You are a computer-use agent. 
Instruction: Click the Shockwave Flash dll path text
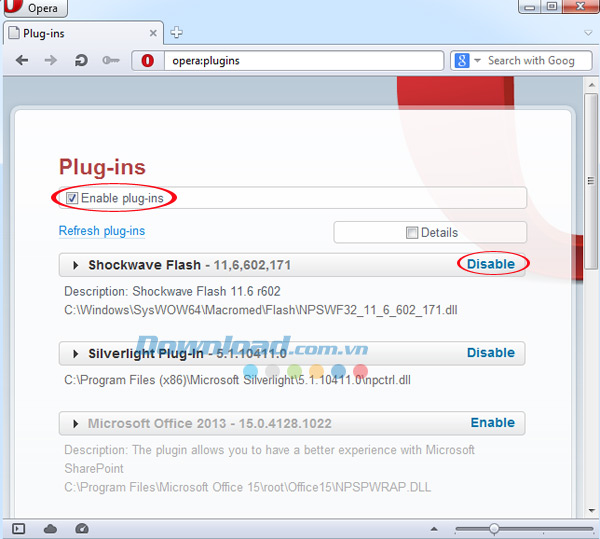pos(261,310)
